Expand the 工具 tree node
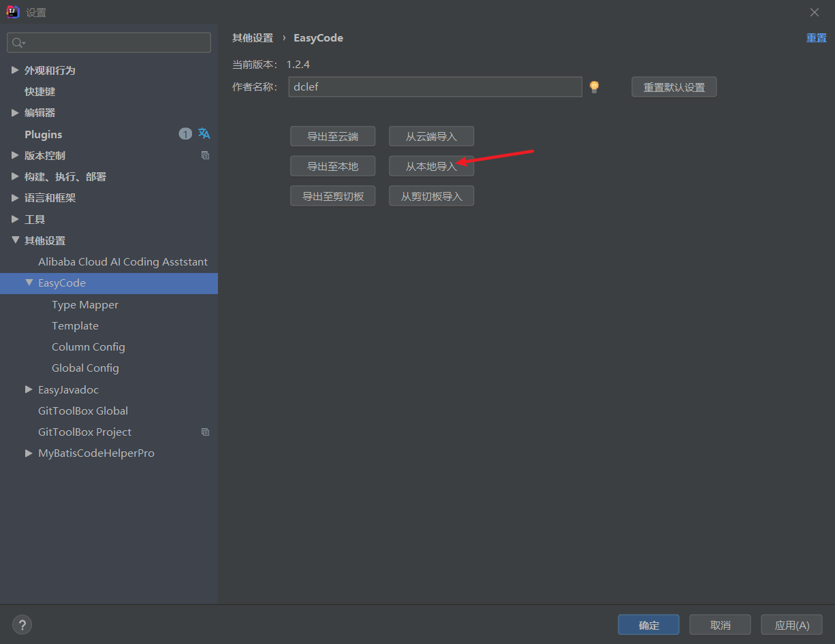 (x=15, y=219)
